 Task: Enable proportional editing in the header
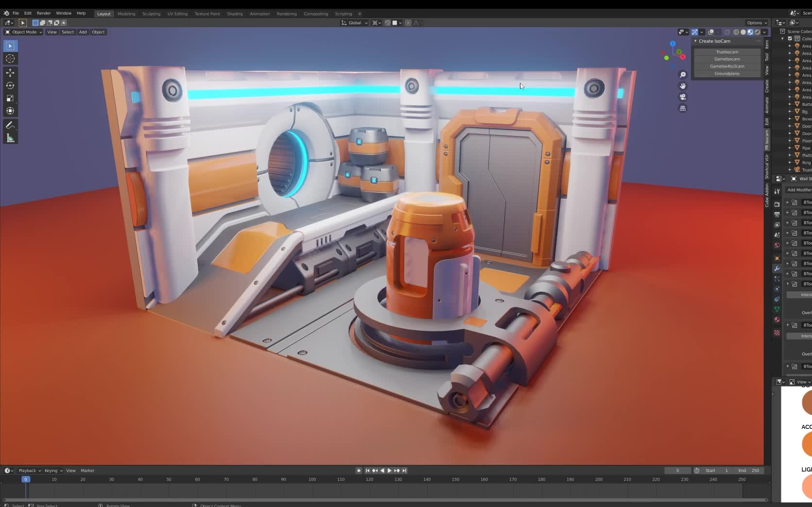point(408,23)
